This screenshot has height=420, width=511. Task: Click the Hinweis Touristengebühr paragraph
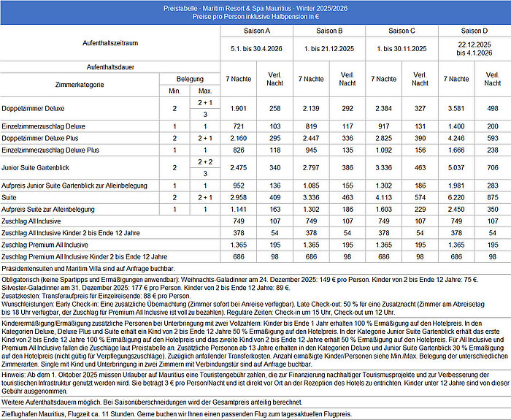[255, 383]
